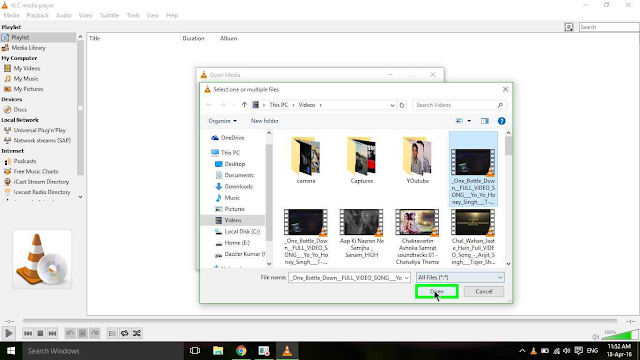Open the Organize dropdown menu
Screen dimensions: 640x360
coord(222,121)
